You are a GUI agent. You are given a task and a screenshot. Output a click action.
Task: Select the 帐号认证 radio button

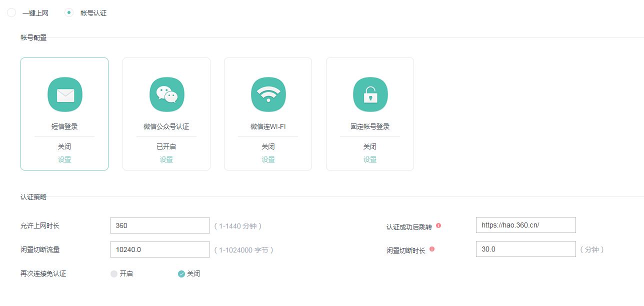click(68, 12)
